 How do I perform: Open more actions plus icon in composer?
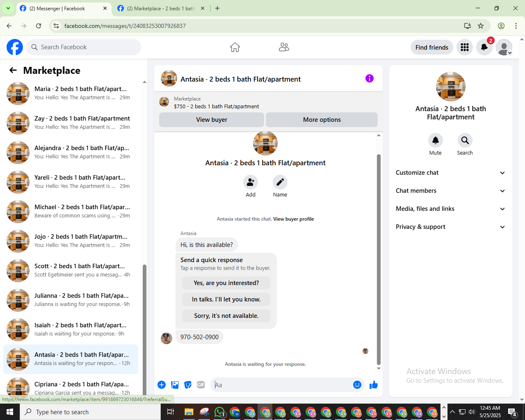tap(162, 385)
